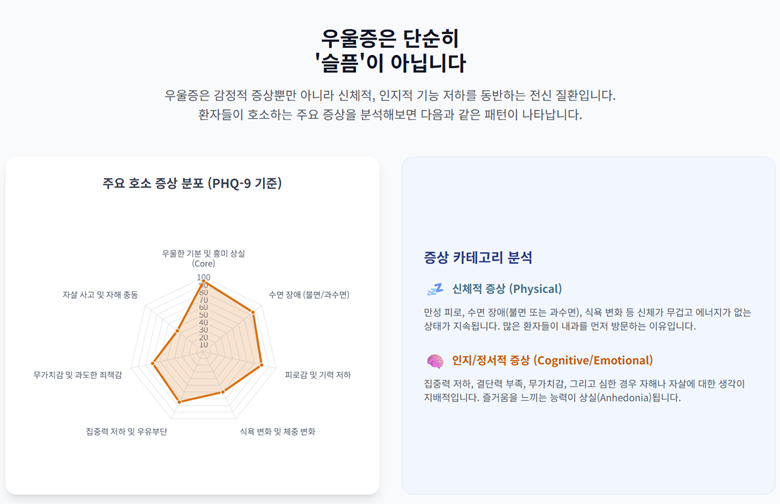Click the 피로감 및 기력 저하 data point
Screen dimensions: 780x504
pyautogui.click(x=262, y=365)
